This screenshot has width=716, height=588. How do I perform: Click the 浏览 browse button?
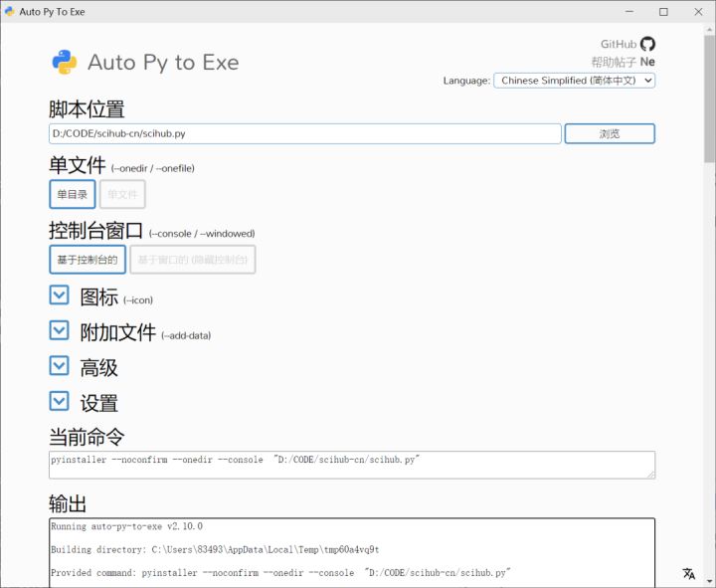pyautogui.click(x=610, y=134)
